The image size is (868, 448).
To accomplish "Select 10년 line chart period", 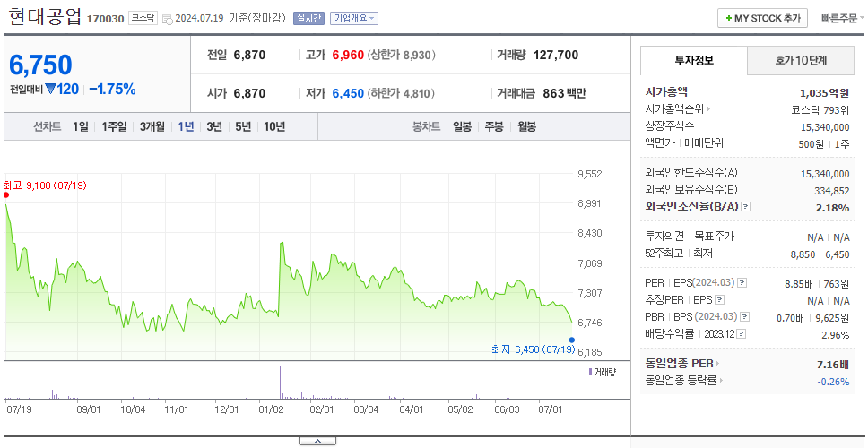I will tap(274, 126).
